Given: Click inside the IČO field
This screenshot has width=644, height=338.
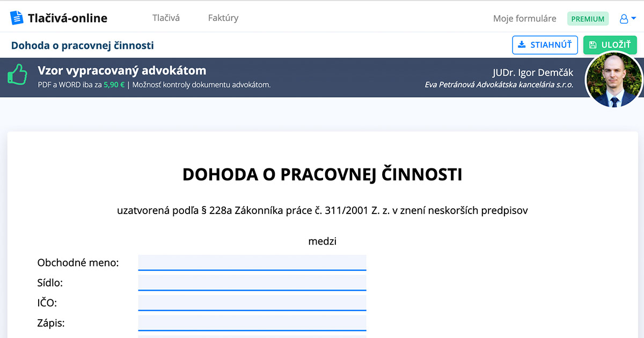Looking at the screenshot, I should pyautogui.click(x=252, y=302).
